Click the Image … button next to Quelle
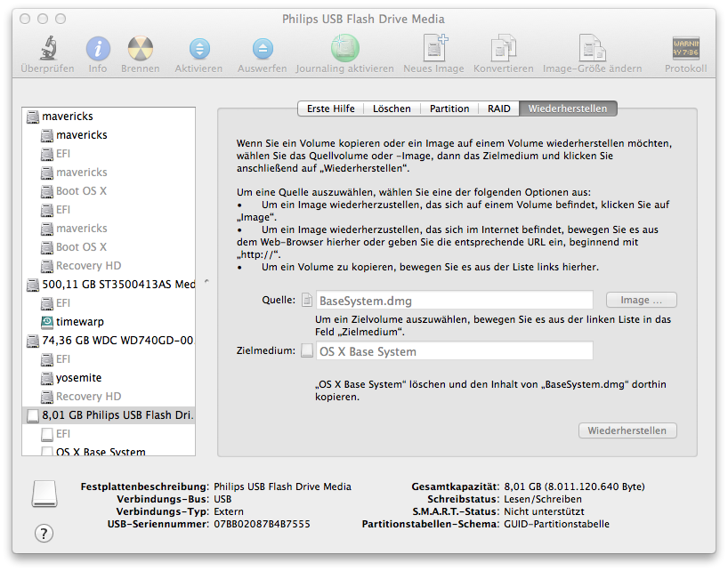The height and width of the screenshot is (571, 728). (x=641, y=301)
